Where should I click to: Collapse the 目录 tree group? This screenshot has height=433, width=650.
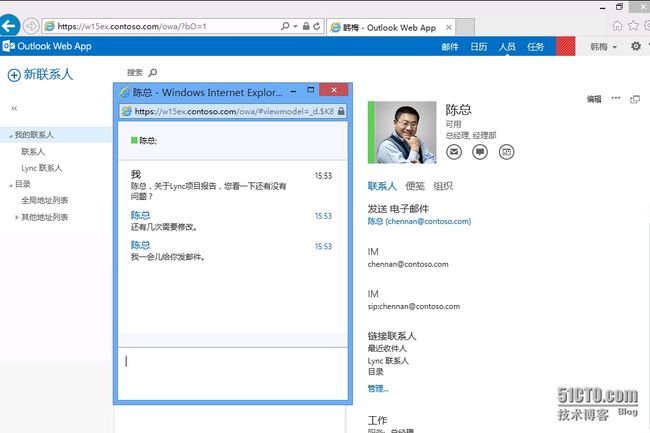[x=11, y=185]
